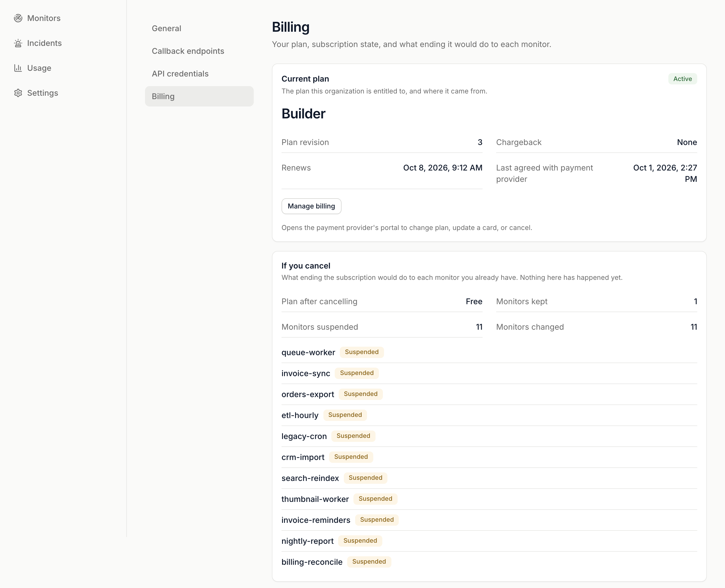Click the Usage bar chart icon
Image resolution: width=725 pixels, height=588 pixels.
(x=18, y=68)
